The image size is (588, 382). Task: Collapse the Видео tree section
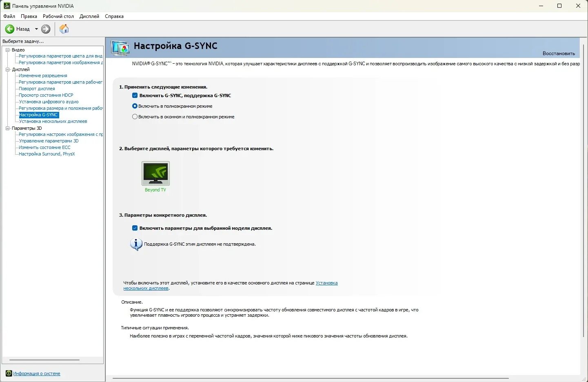(x=7, y=50)
